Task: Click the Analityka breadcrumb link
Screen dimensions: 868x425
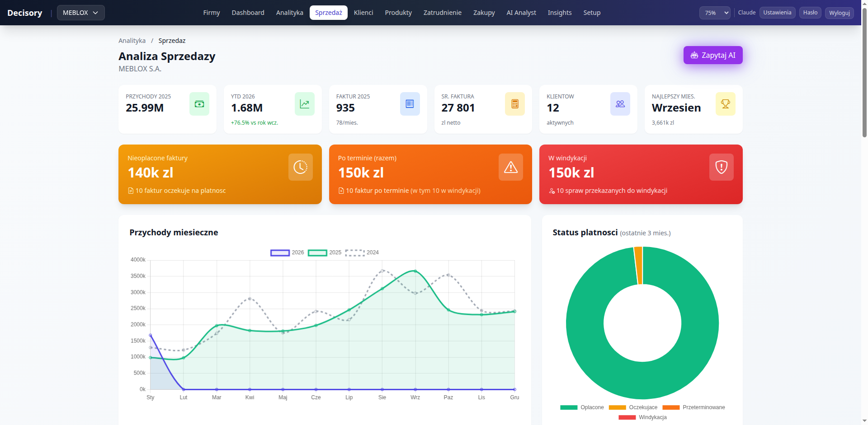Action: [x=132, y=41]
